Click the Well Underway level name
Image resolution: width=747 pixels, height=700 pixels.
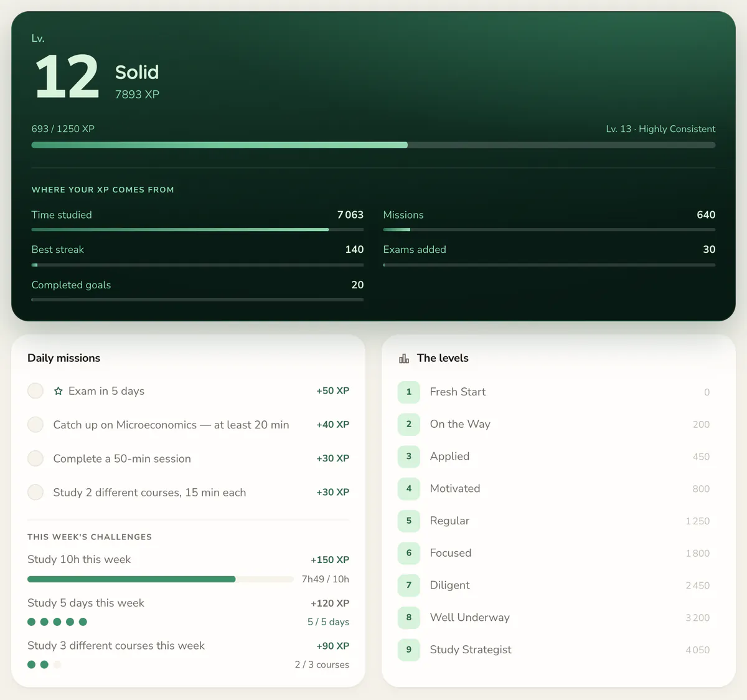tap(470, 618)
